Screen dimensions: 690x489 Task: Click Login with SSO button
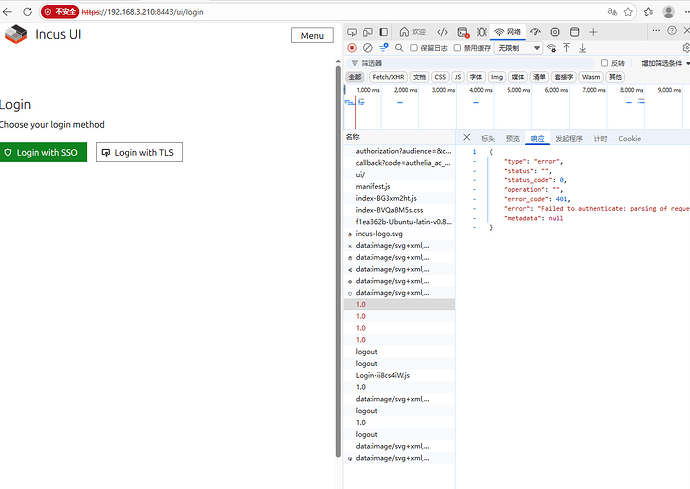[x=43, y=153]
